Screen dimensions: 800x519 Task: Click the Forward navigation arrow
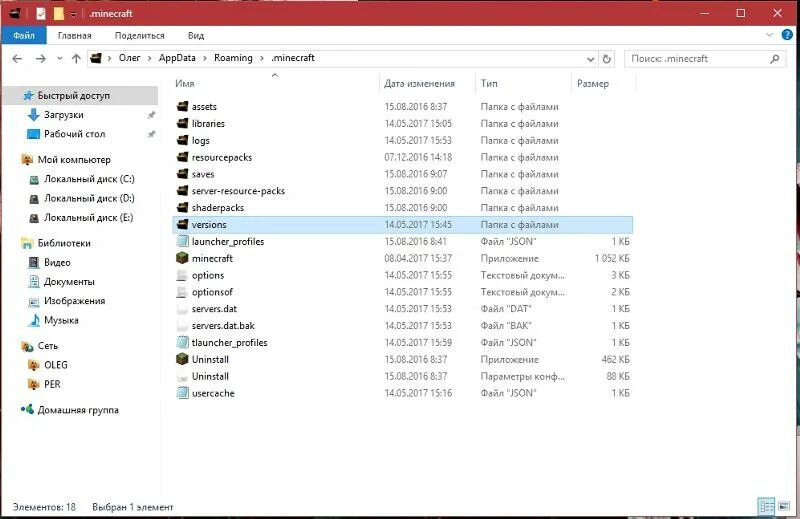pyautogui.click(x=40, y=59)
